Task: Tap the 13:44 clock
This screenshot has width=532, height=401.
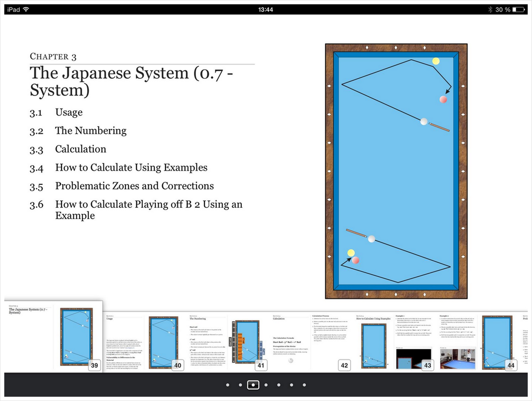Action: [x=265, y=10]
